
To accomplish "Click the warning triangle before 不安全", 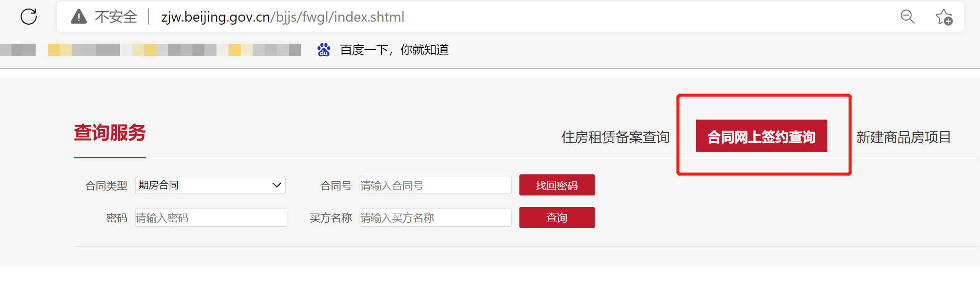I will click(78, 17).
